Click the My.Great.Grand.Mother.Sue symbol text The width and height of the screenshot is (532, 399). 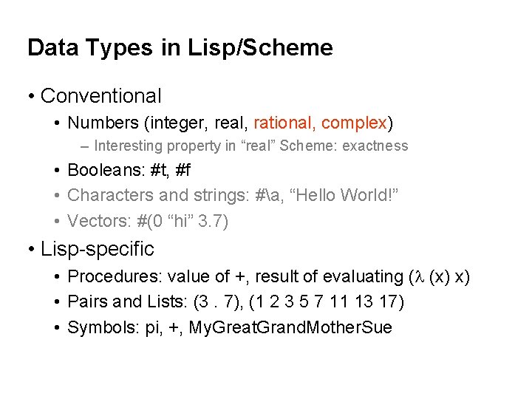pyautogui.click(x=290, y=327)
